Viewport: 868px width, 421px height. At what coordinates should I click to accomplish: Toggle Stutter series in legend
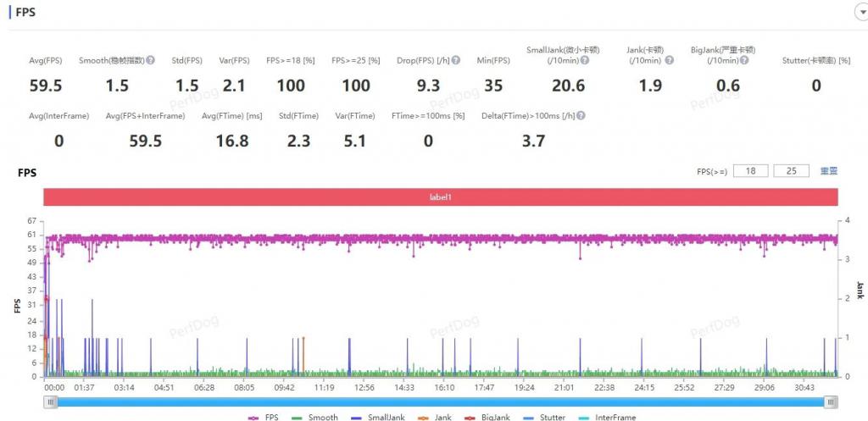[545, 417]
